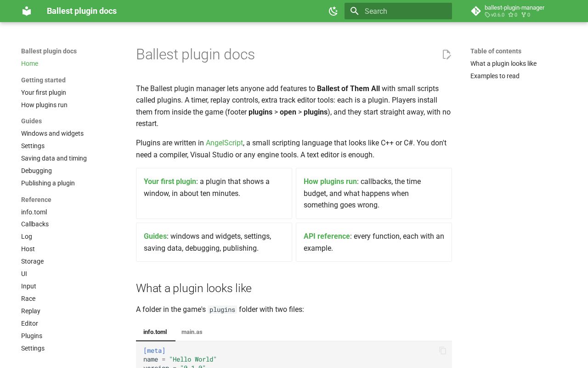Open the Race reference page
Viewport: 588px width, 368px height.
(28, 299)
